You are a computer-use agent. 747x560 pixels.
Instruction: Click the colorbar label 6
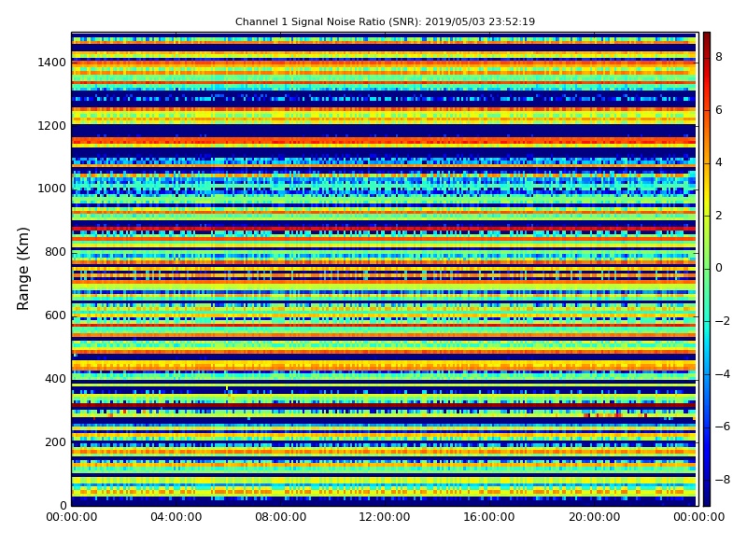(x=719, y=110)
